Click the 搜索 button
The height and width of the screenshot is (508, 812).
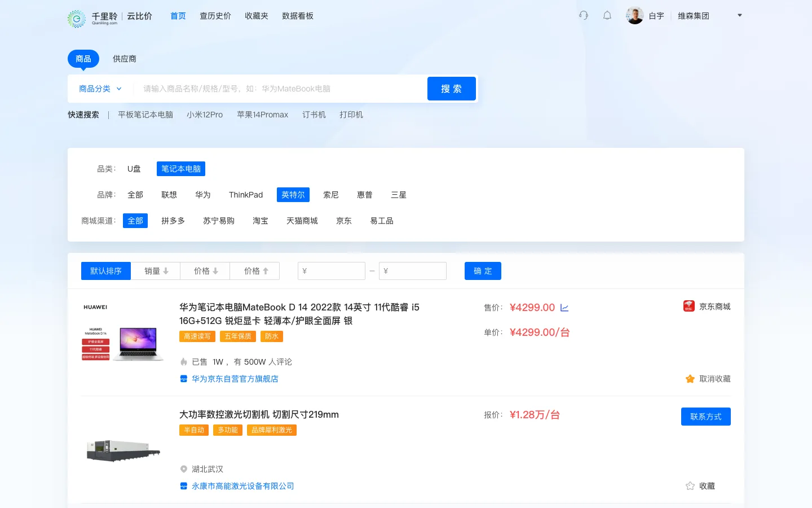pos(452,89)
